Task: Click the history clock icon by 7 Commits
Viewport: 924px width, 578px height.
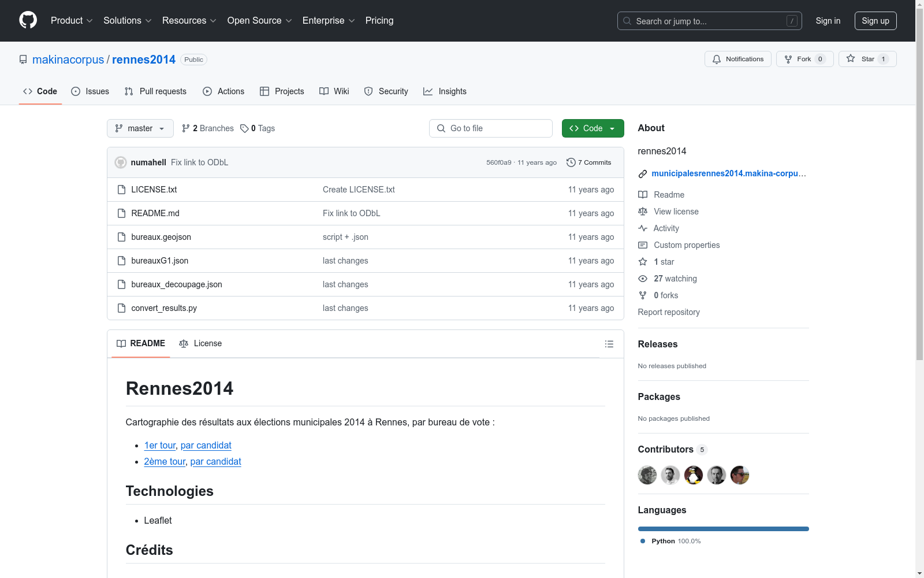Action: pos(571,162)
